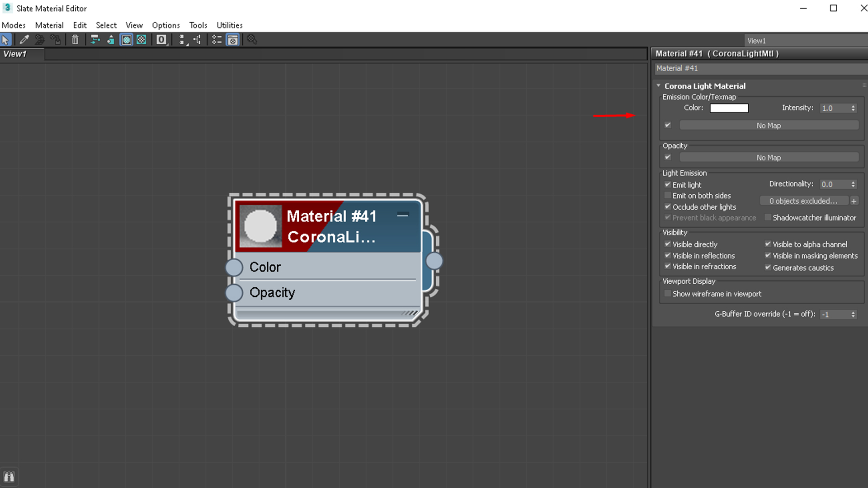Click Assign Material to Selection icon
868x488 pixels.
(55, 40)
